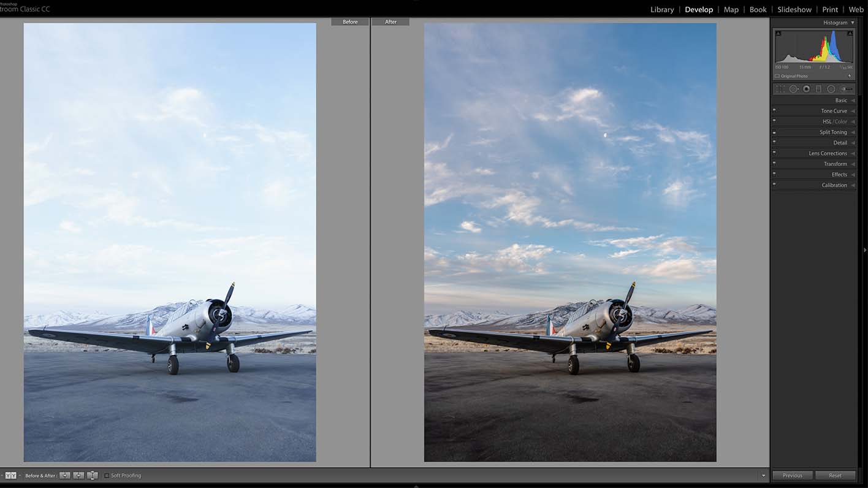
Task: Pick the Adjustment Brush tool
Action: click(847, 88)
